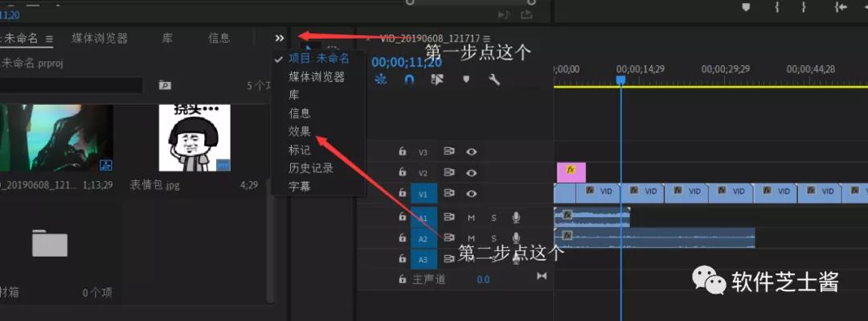Toggle Linked Selection icon in timeline
Viewport: 868px width, 321px height.
tap(436, 80)
